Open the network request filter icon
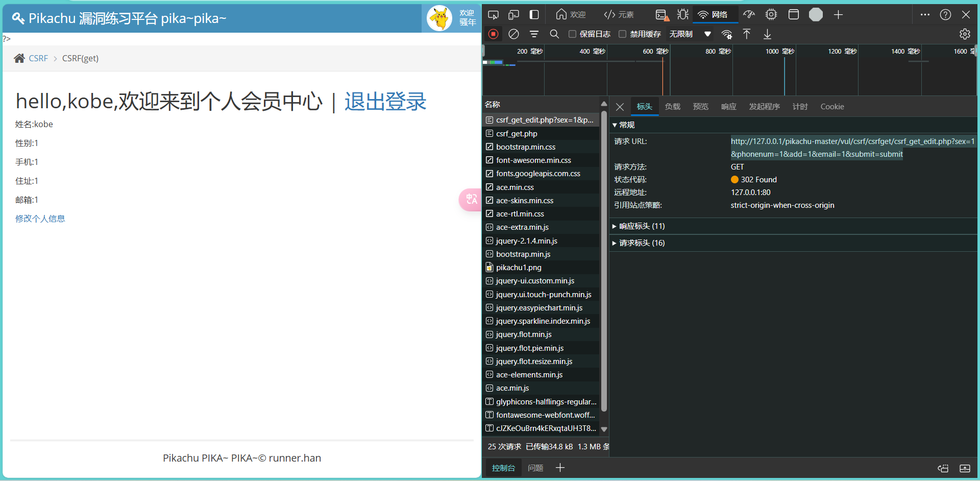Screen dimensions: 980x481 534,34
